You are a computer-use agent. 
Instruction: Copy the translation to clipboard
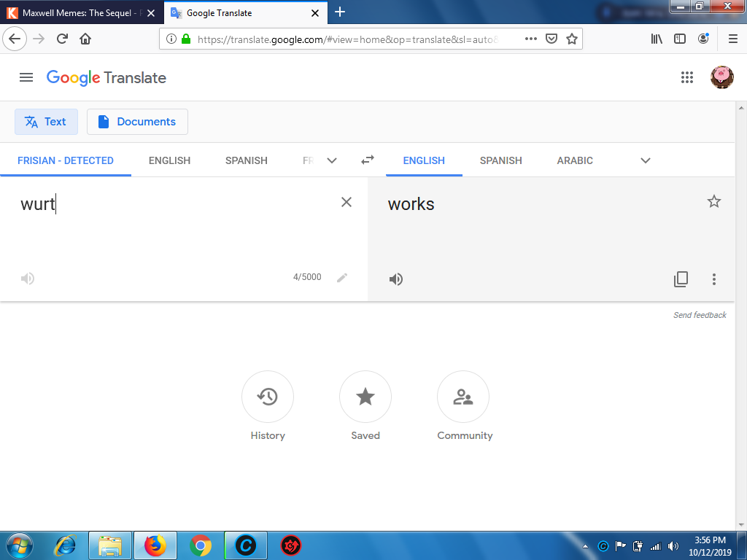click(x=681, y=279)
